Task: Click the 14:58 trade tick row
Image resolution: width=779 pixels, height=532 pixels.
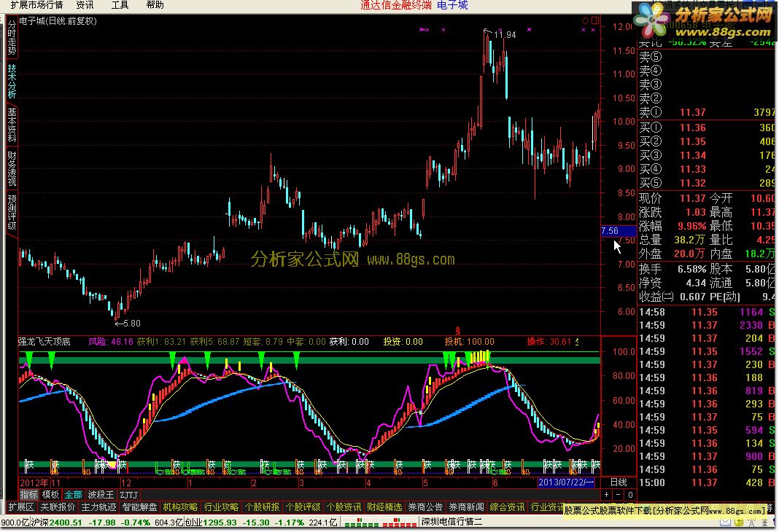Action: tap(707, 313)
